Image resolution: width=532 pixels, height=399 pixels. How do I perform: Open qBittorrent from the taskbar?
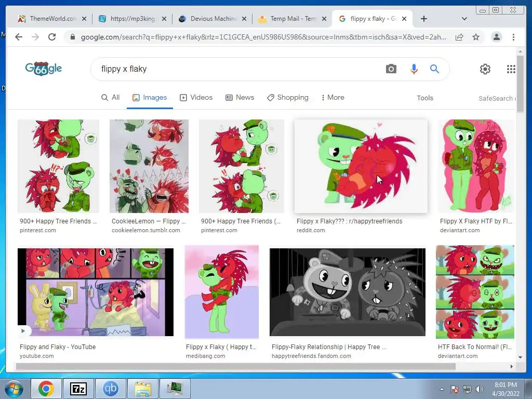pos(110,389)
